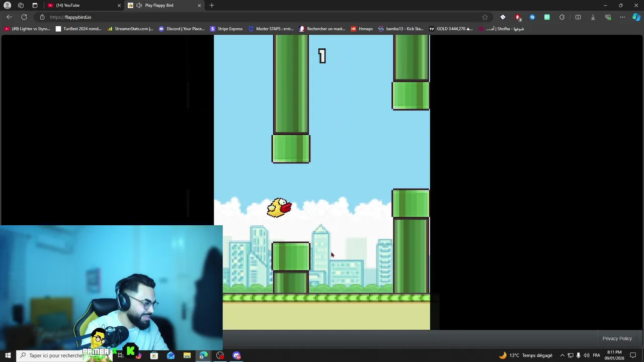Open the workspaces icon in the title bar
644x362 pixels.
(x=21, y=5)
